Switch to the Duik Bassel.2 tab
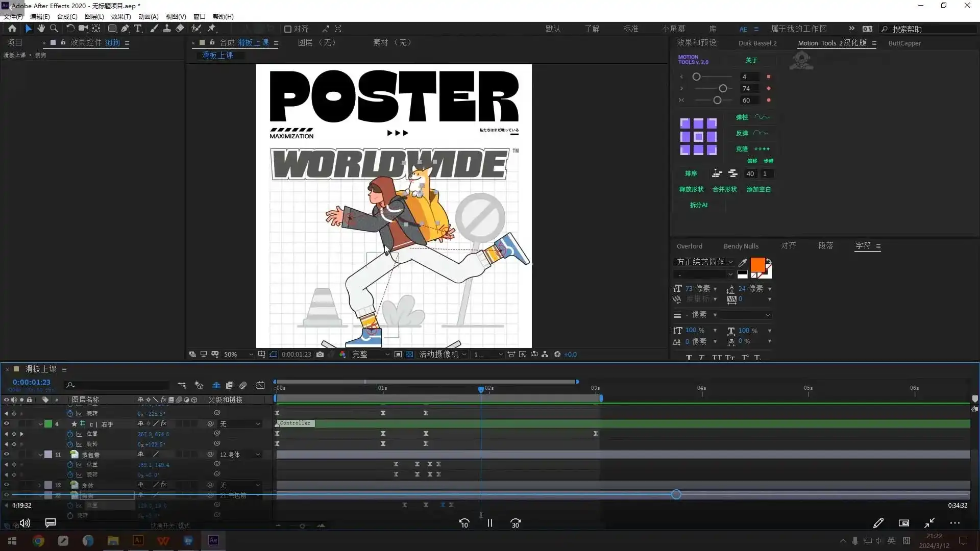Screen dimensions: 980x551 coord(757,43)
